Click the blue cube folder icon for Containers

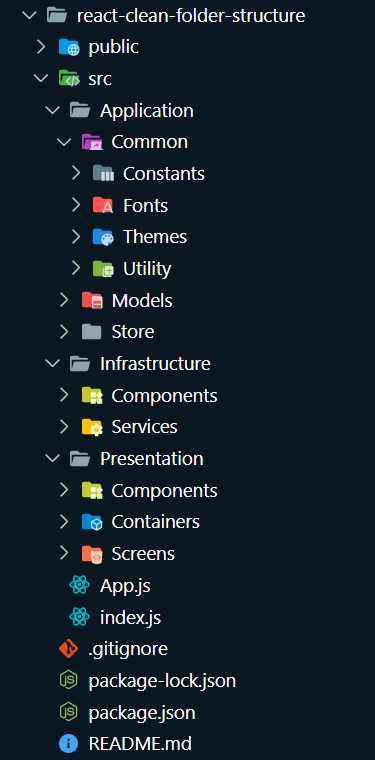[x=92, y=522]
